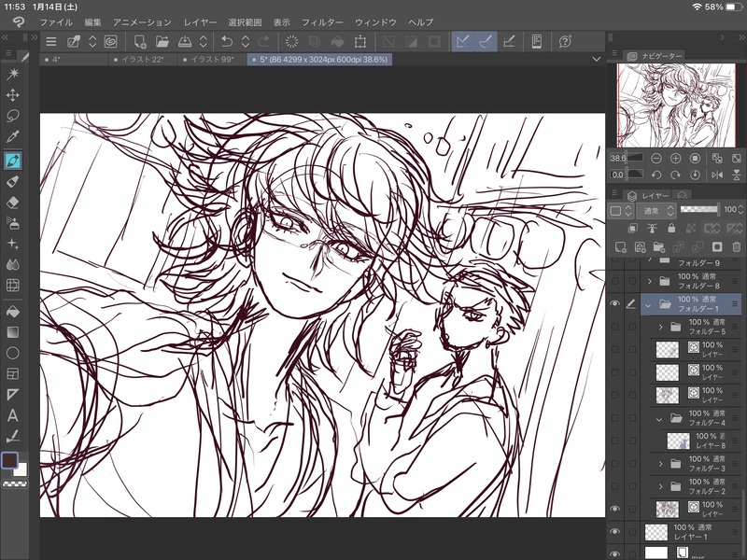Screen dimensions: 747x560
Task: Hide the フォルダー 1 folder visibility eye
Action: (614, 304)
